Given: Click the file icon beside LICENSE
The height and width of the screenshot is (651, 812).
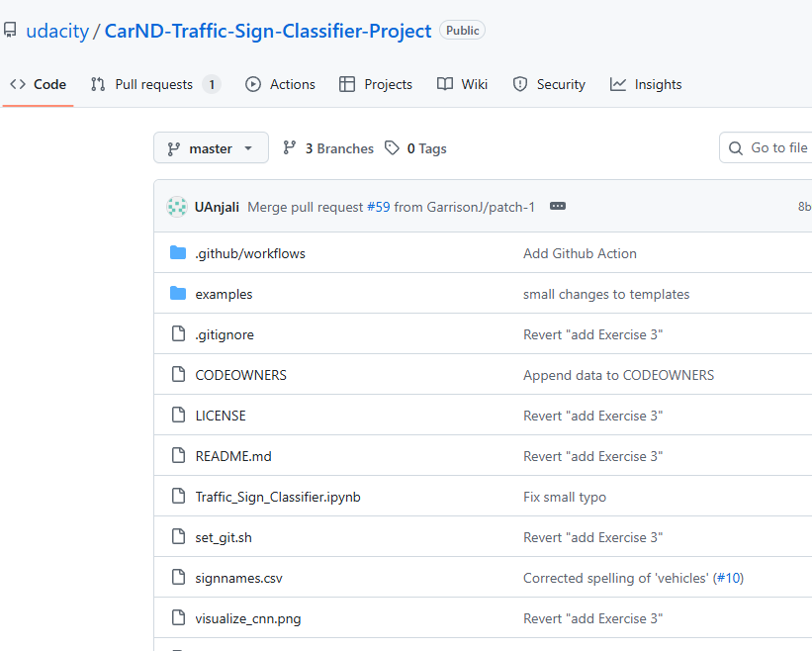Looking at the screenshot, I should (178, 416).
